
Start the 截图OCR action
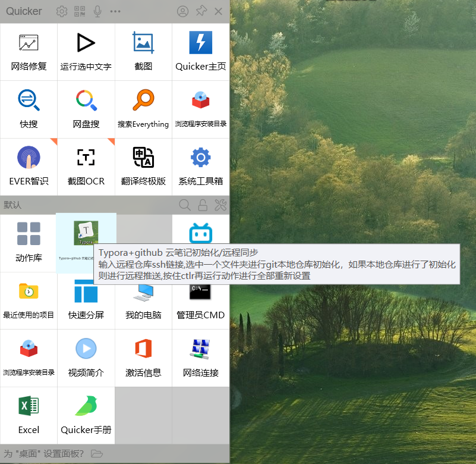point(86,167)
